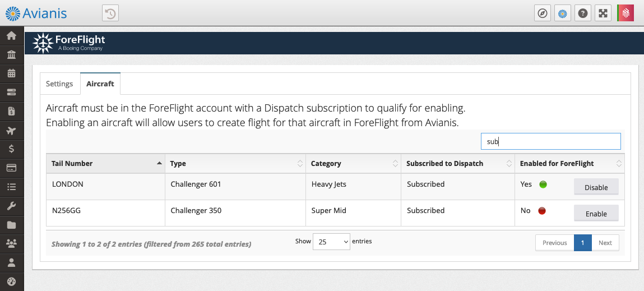The width and height of the screenshot is (644, 291).
Task: Click the Super Mid category cell
Action: pos(353,213)
